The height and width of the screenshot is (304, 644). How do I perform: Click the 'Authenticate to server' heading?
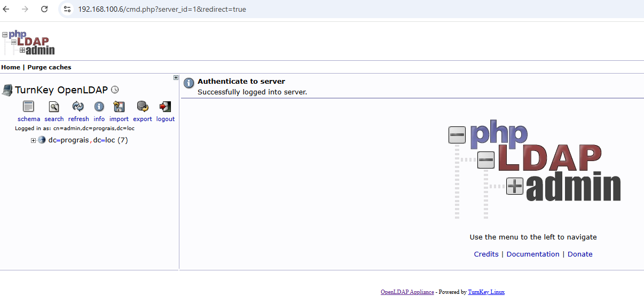click(241, 81)
